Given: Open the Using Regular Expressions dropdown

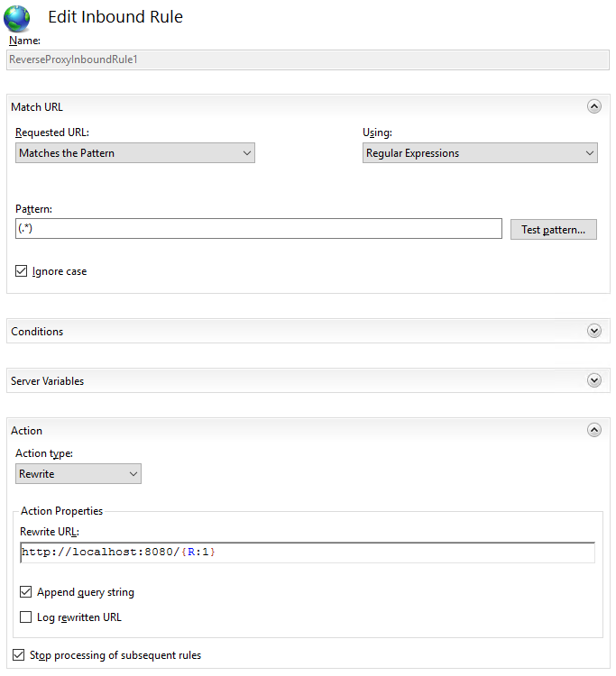Looking at the screenshot, I should [x=480, y=153].
